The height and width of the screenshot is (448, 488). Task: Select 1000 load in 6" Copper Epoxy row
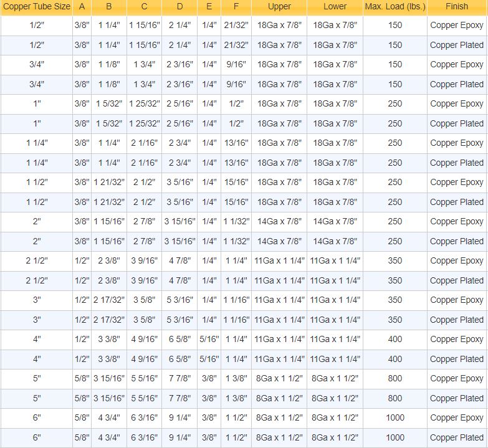pos(395,417)
